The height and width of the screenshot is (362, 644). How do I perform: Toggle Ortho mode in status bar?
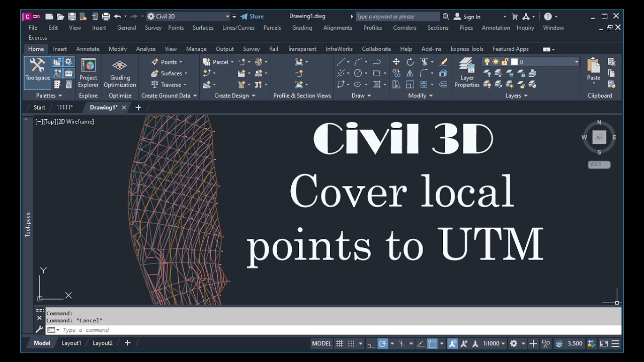(371, 343)
